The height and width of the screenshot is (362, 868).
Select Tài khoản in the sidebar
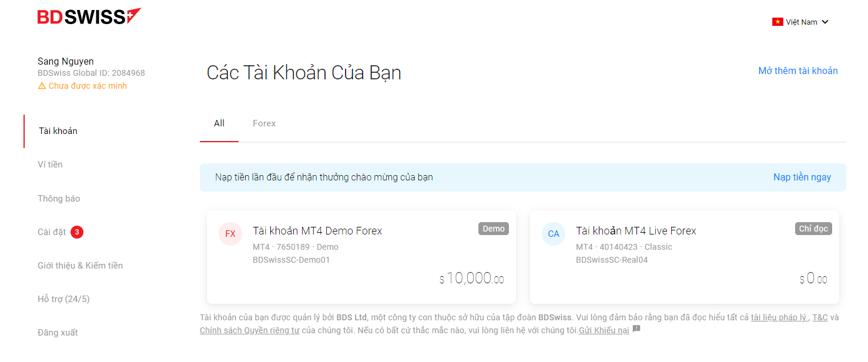click(58, 131)
